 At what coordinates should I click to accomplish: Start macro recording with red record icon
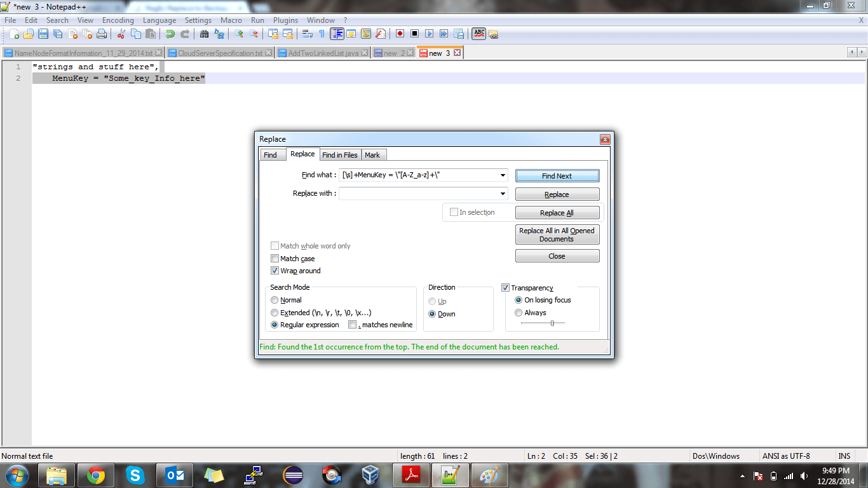400,34
